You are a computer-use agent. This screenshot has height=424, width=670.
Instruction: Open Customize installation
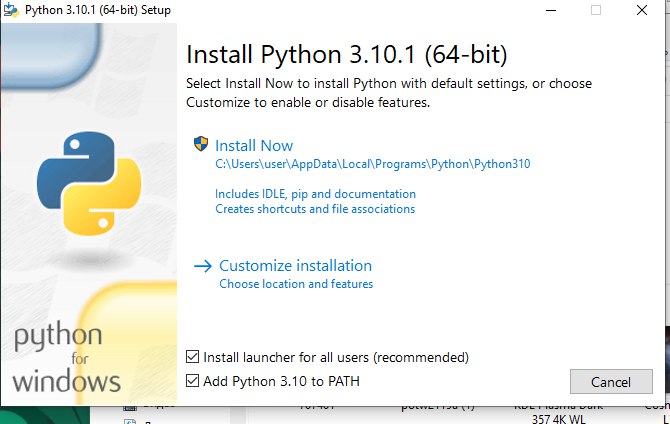click(295, 265)
